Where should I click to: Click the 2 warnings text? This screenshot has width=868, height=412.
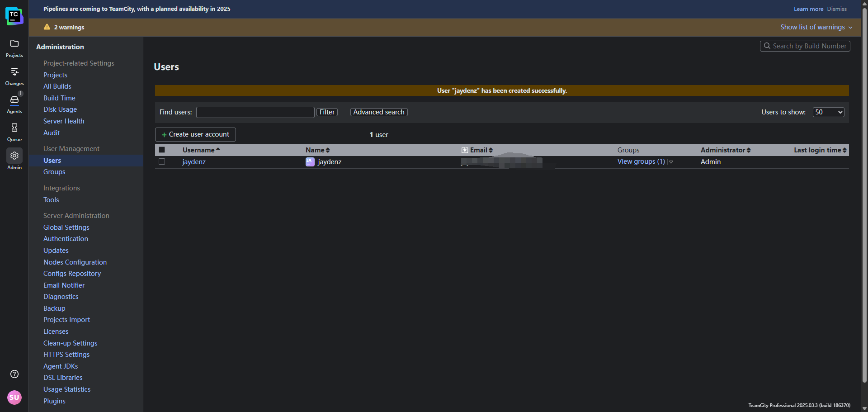(69, 27)
